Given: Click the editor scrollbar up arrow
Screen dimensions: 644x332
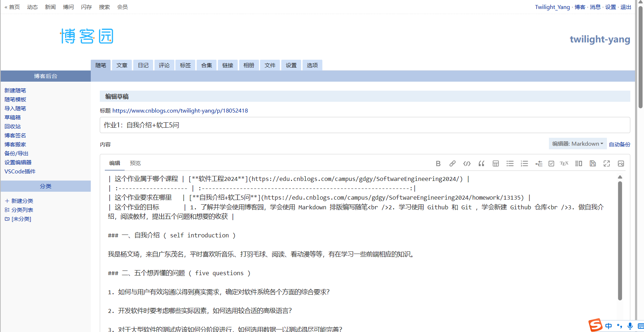Looking at the screenshot, I should 620,177.
